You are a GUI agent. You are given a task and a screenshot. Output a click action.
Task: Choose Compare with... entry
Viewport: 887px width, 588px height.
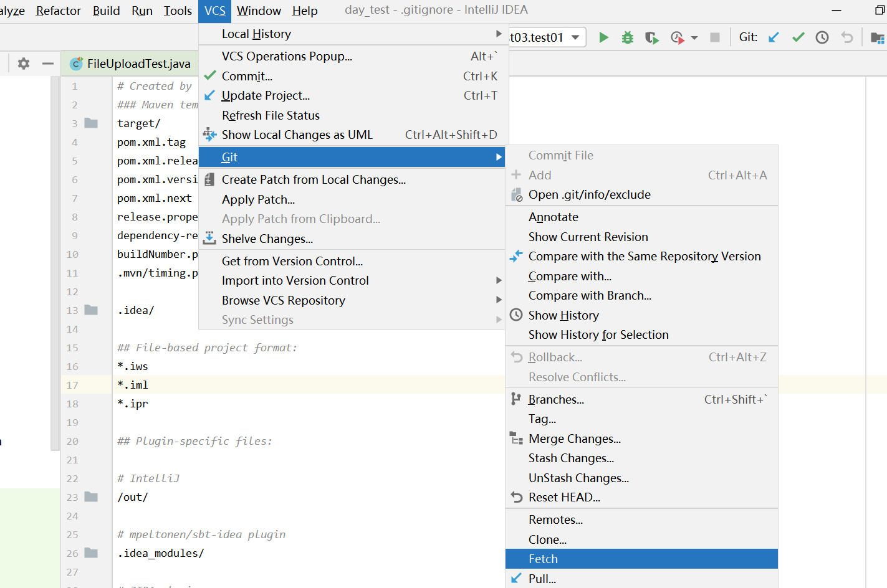(641, 276)
